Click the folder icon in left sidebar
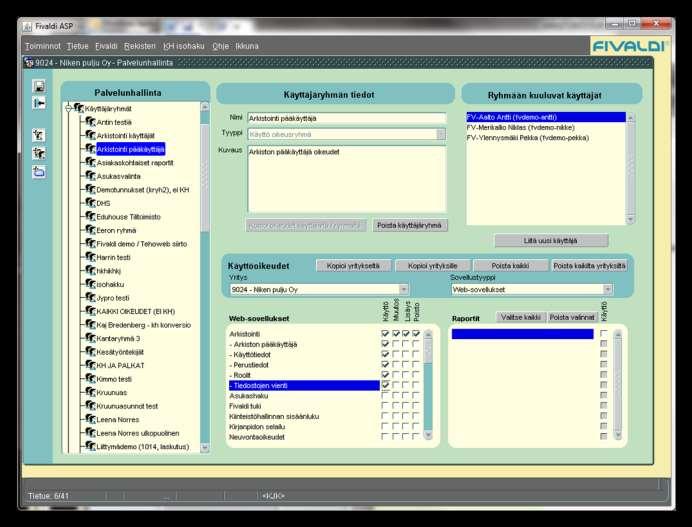The height and width of the screenshot is (527, 692). (x=39, y=172)
